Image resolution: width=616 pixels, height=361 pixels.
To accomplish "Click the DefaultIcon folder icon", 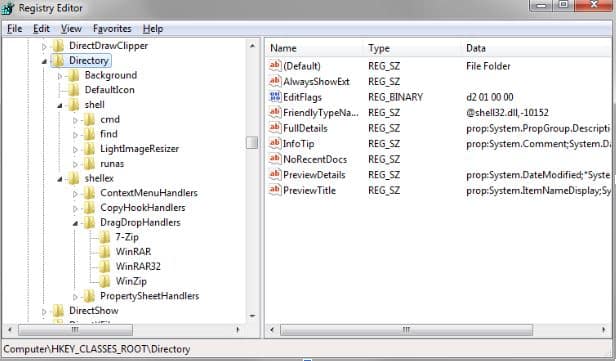I will [x=74, y=90].
